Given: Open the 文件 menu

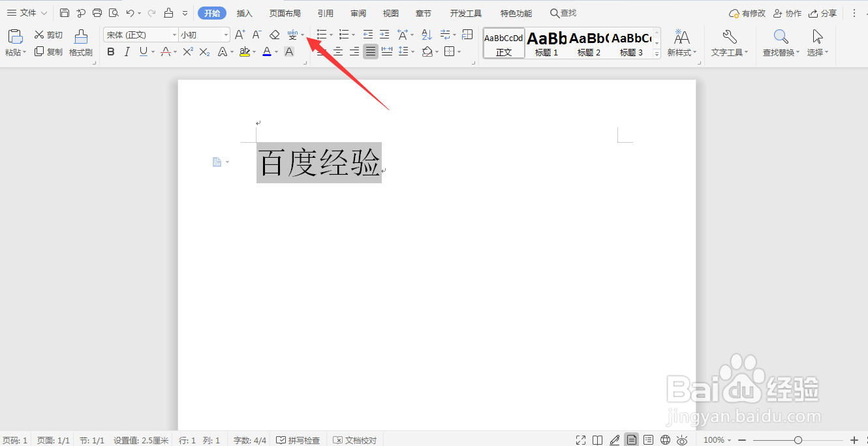Looking at the screenshot, I should [x=27, y=13].
